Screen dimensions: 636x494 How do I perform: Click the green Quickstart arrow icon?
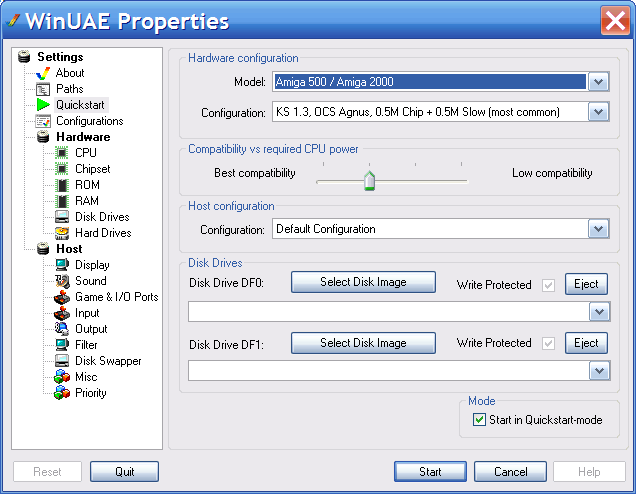tap(43, 105)
